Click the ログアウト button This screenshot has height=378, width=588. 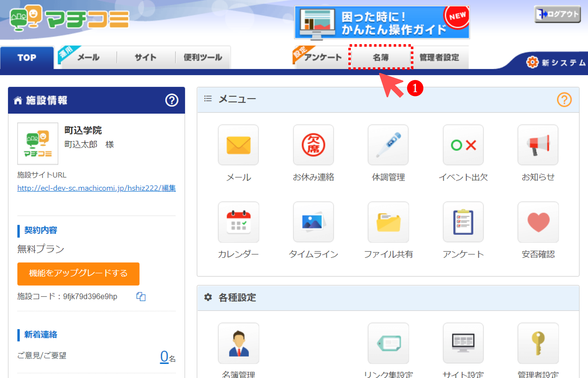[557, 14]
